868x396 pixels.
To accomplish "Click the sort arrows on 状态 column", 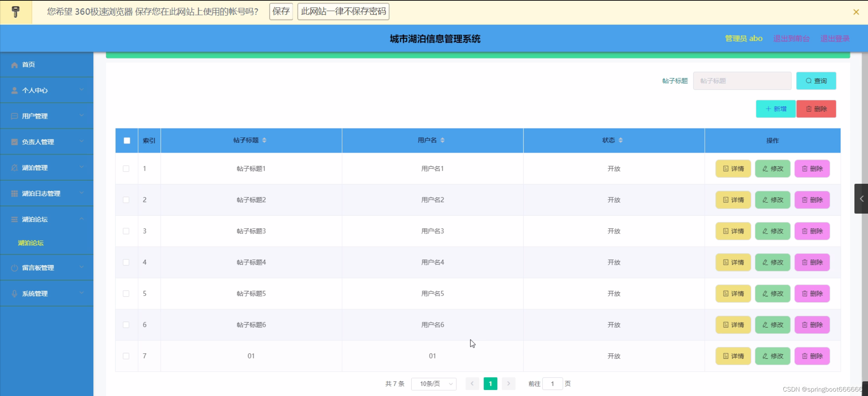I will pyautogui.click(x=621, y=140).
